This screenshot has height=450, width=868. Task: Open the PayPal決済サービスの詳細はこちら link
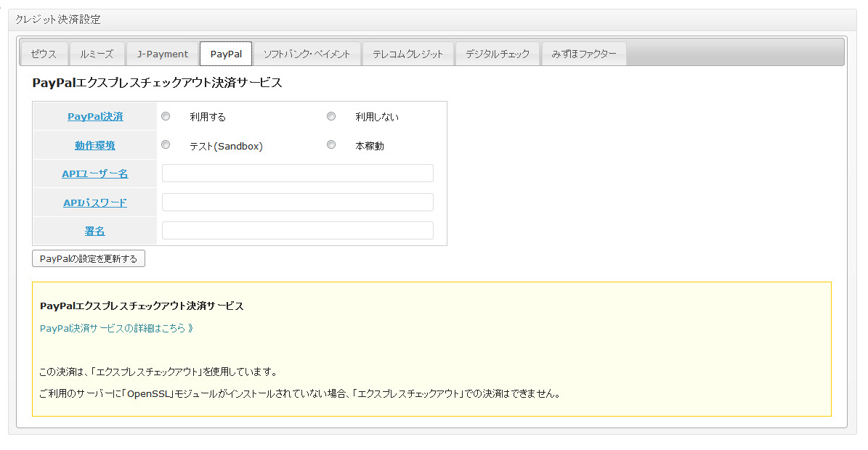(x=116, y=328)
